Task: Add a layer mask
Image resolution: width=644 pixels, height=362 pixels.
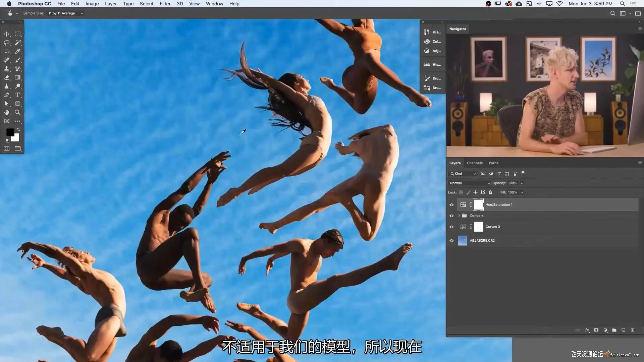Action: [x=596, y=330]
